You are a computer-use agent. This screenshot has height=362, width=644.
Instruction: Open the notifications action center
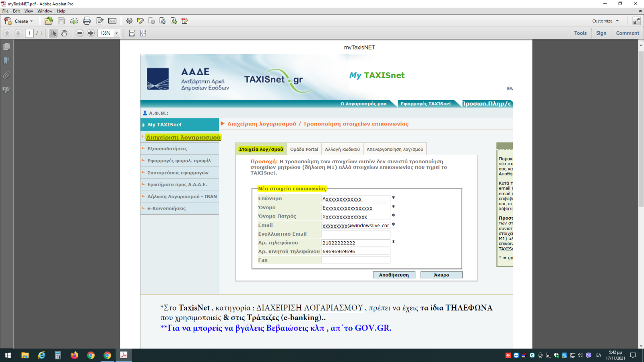point(633,355)
